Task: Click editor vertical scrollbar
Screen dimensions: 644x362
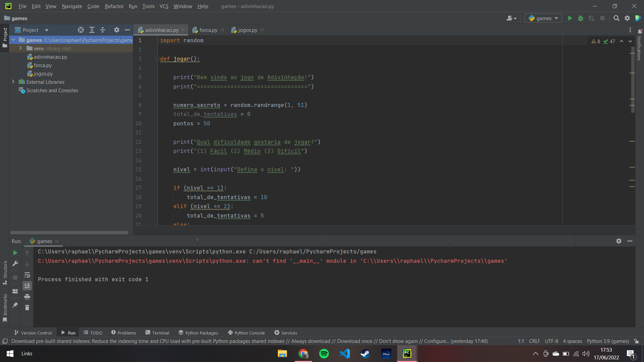Action: [633, 80]
